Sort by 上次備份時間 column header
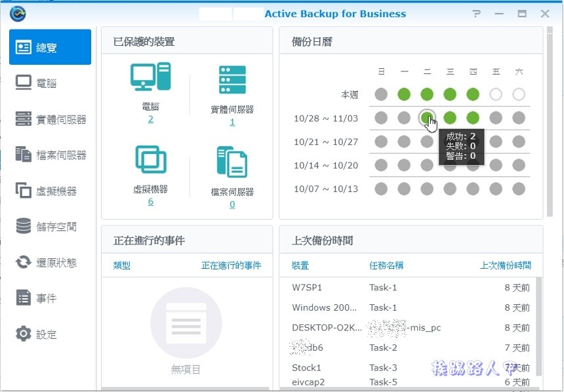The height and width of the screenshot is (392, 564). 506,265
